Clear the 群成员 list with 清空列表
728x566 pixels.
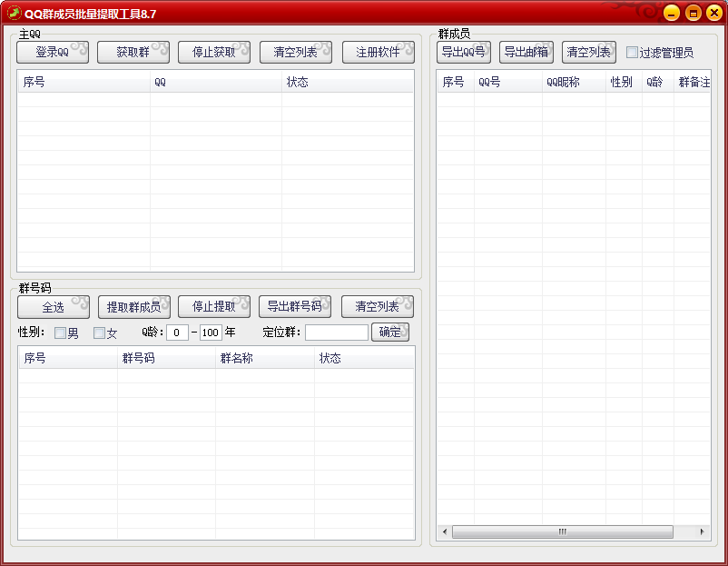pyautogui.click(x=589, y=52)
